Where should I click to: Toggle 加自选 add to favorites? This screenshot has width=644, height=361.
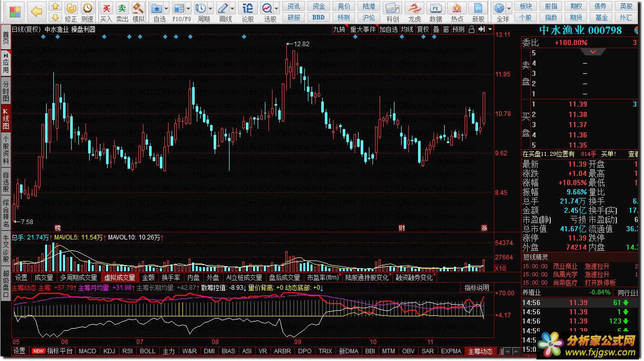tap(389, 29)
